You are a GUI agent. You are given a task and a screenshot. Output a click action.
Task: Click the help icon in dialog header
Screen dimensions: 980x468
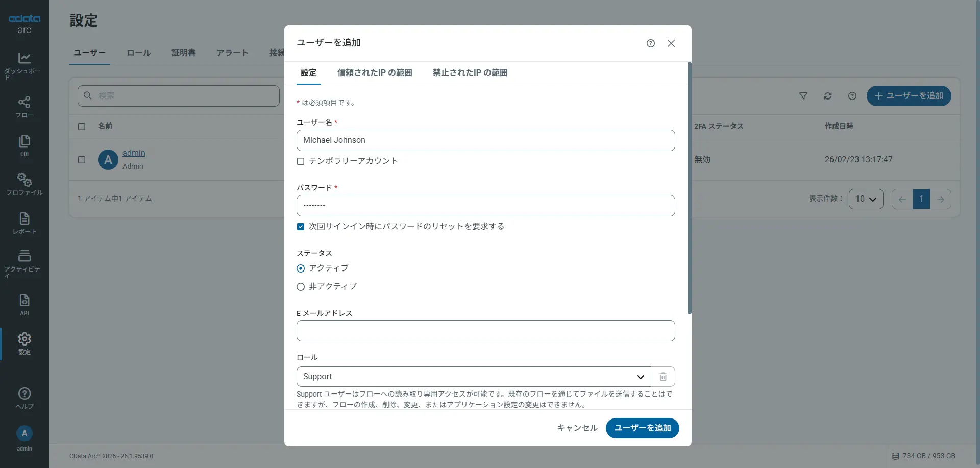[651, 43]
